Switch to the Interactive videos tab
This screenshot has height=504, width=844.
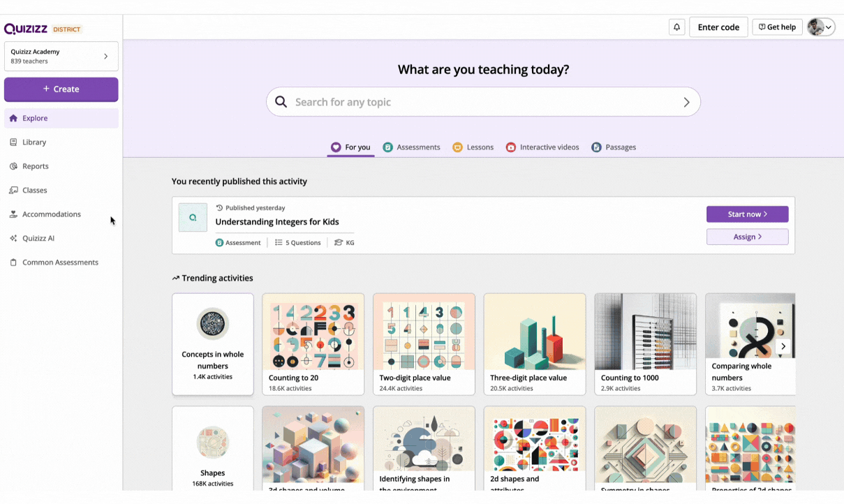[542, 147]
